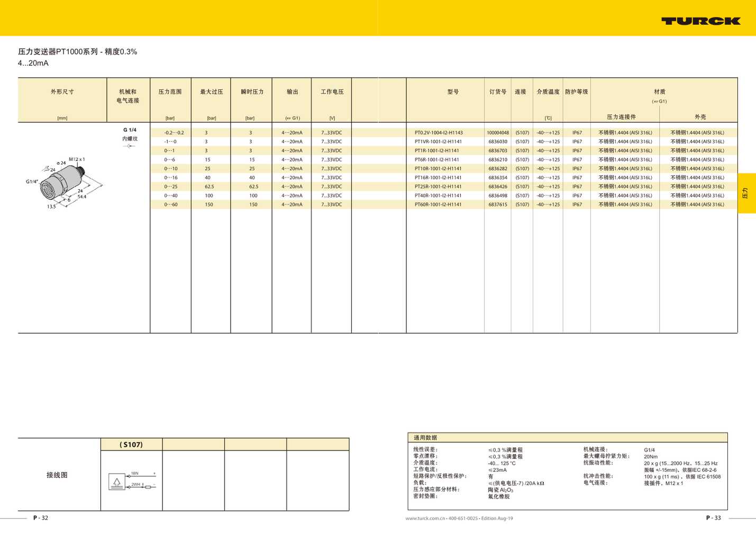Screen dimensions: 756x534
Task: Click pressure range 0···16
Action: point(171,178)
